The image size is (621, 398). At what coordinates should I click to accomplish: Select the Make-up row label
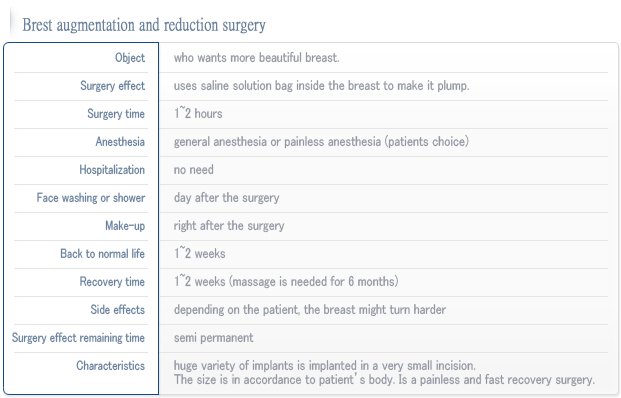tap(125, 226)
